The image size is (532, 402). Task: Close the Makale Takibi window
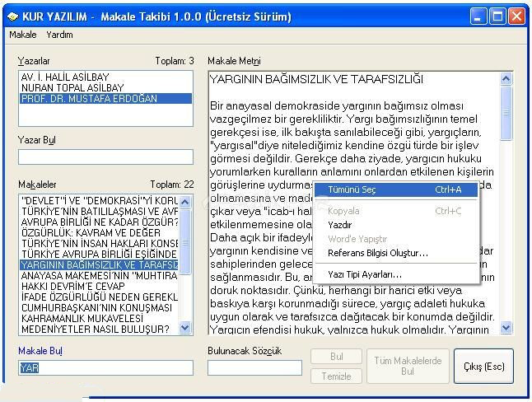click(516, 16)
